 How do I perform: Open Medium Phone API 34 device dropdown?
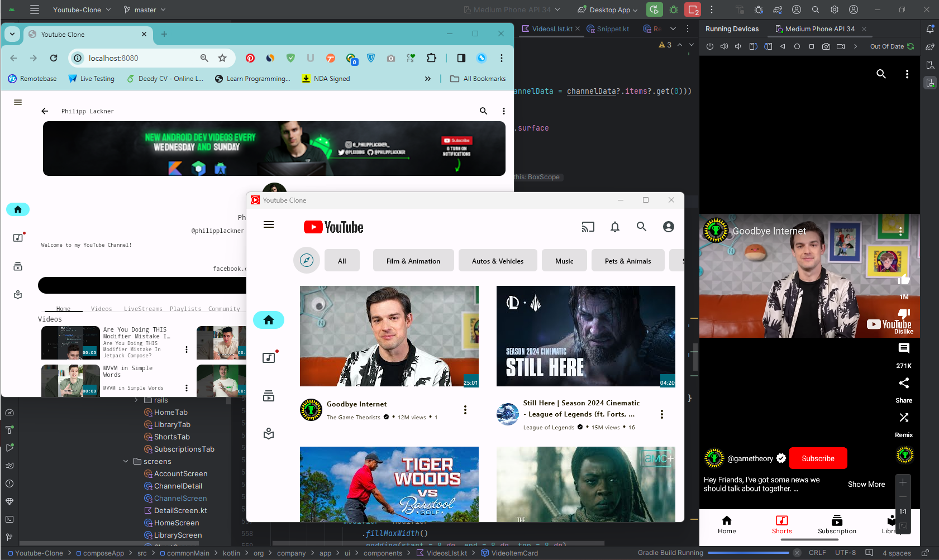pyautogui.click(x=512, y=9)
